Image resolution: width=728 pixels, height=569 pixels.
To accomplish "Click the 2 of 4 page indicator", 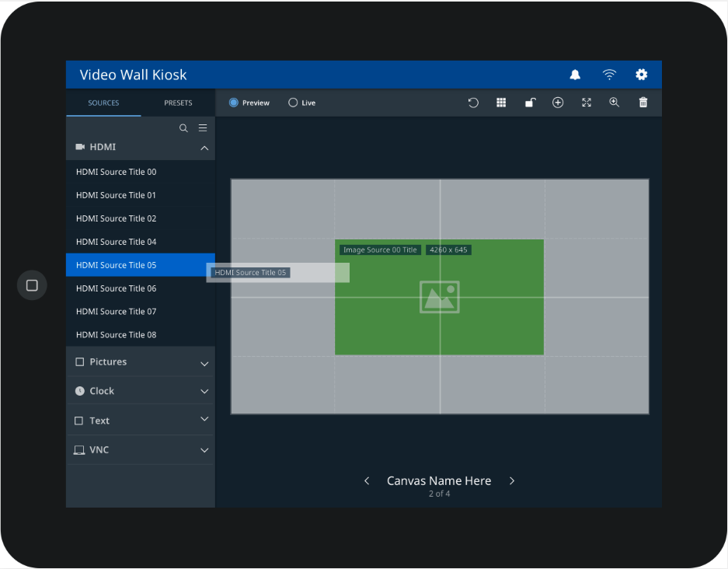I will [x=439, y=494].
